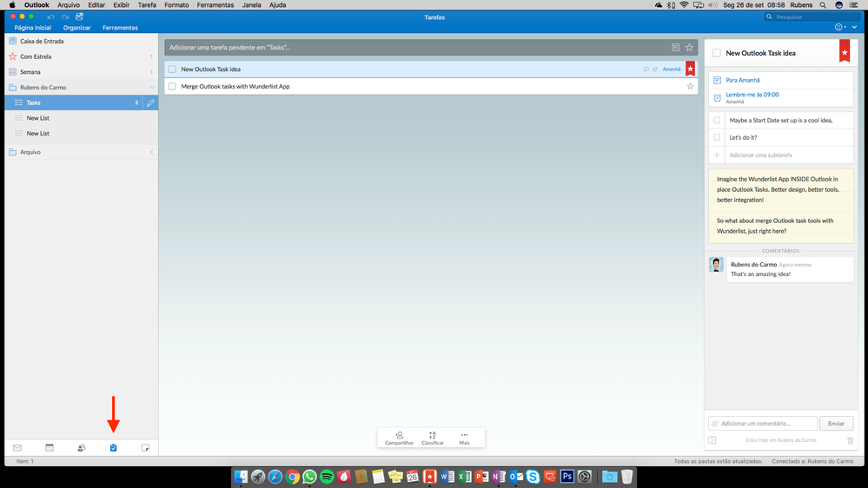The image size is (868, 488).
Task: Click the pencil edit icon on Tasks list
Action: tap(150, 102)
